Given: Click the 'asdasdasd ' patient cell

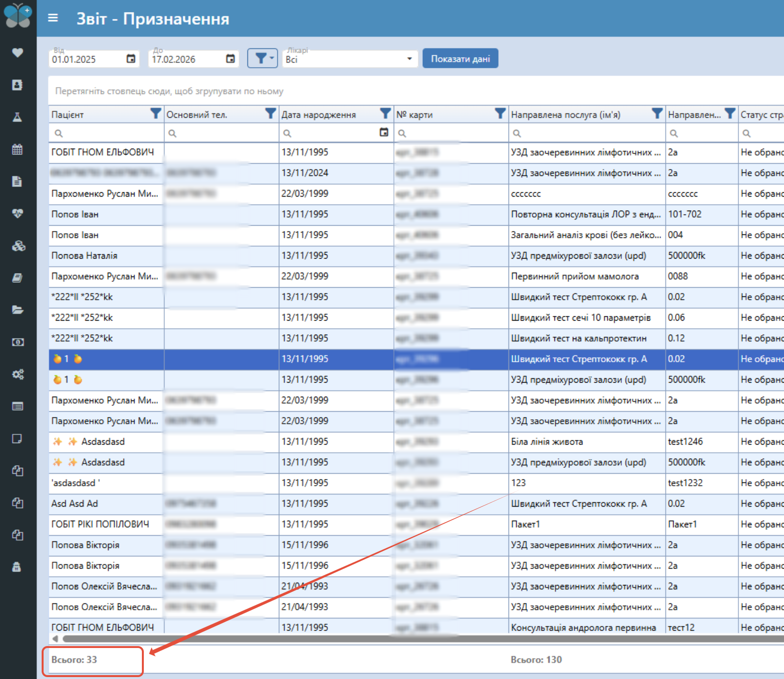Looking at the screenshot, I should (106, 483).
